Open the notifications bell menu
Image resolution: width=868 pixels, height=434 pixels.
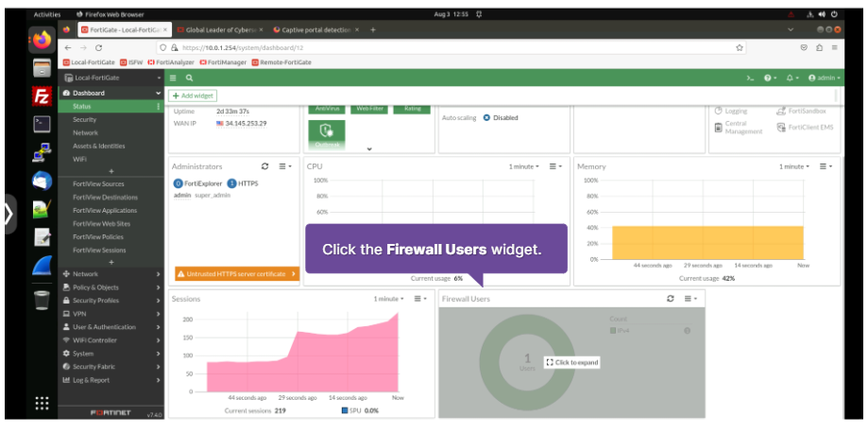tap(792, 78)
